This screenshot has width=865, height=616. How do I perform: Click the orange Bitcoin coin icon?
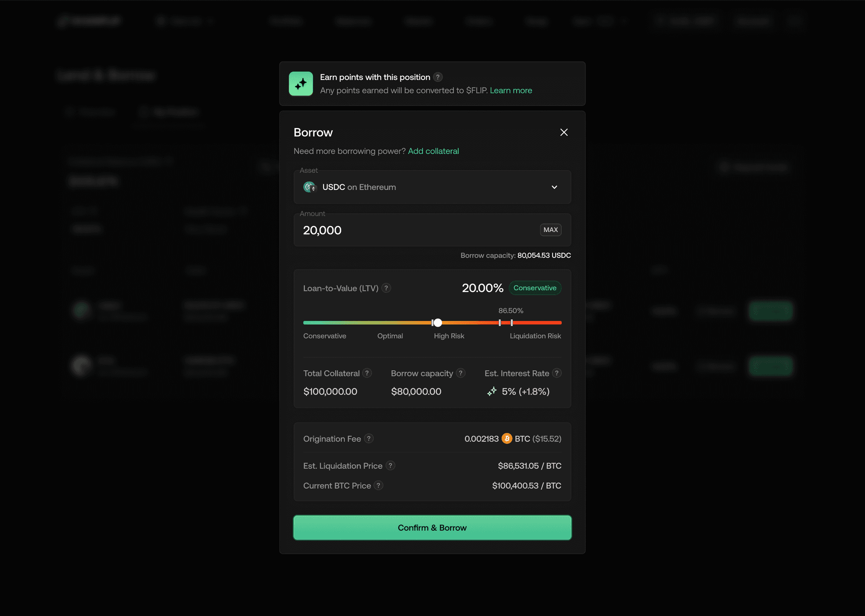pos(507,439)
